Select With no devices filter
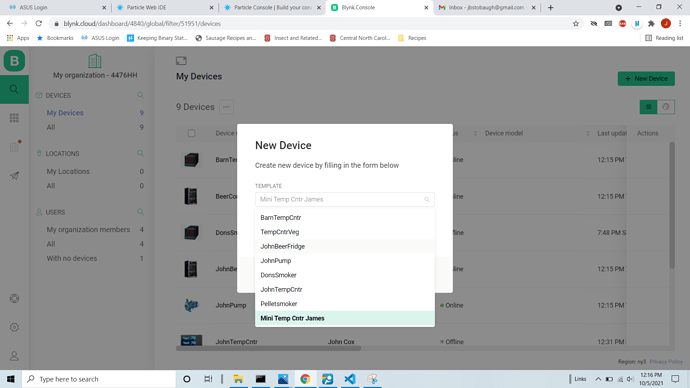Image resolution: width=690 pixels, height=388 pixels. point(72,259)
